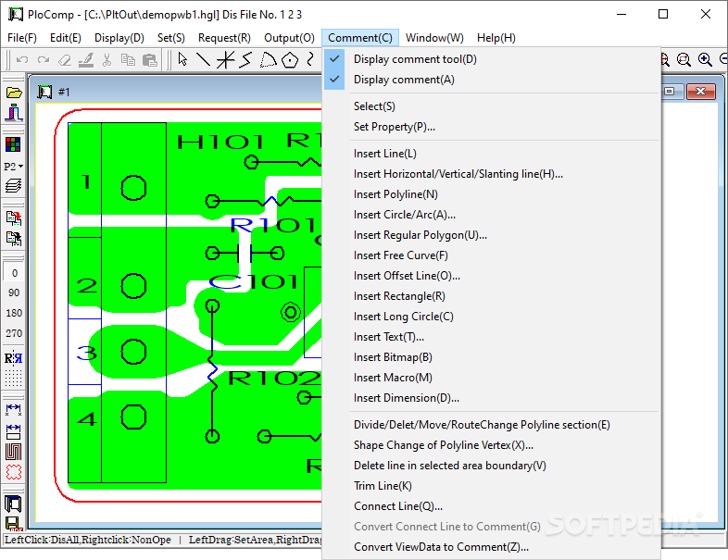Screen dimensions: 728x560
Task: Click the Paste clipboard icon
Action: (149, 60)
